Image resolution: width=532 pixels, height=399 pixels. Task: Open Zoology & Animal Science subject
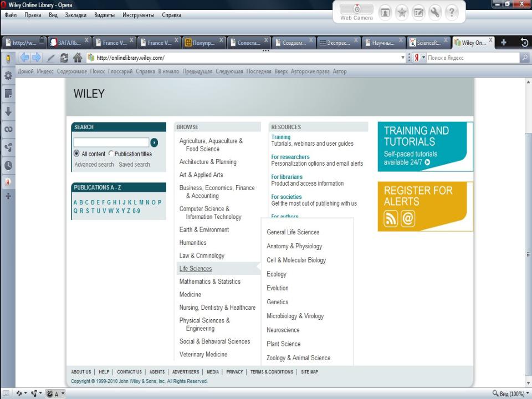[299, 357]
